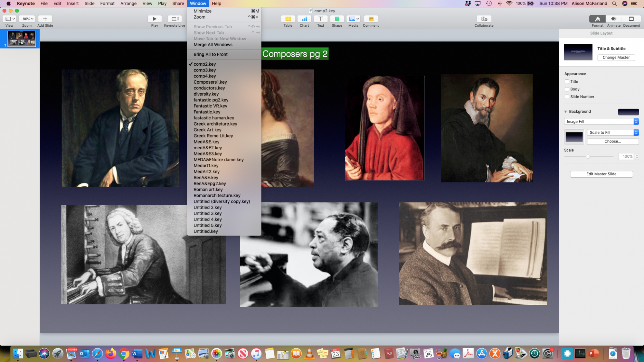This screenshot has height=362, width=644.
Task: Add a Comment from toolbar
Action: (x=371, y=19)
